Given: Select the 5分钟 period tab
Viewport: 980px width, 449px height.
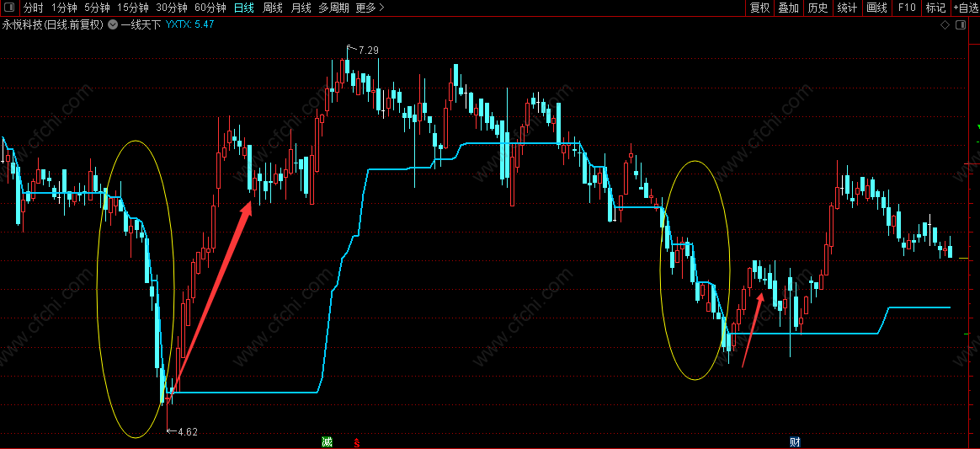Looking at the screenshot, I should [x=97, y=8].
